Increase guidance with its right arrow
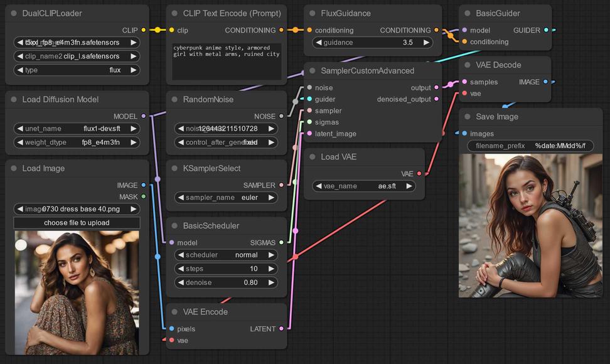Screen dimensions: 610x364 426,43
